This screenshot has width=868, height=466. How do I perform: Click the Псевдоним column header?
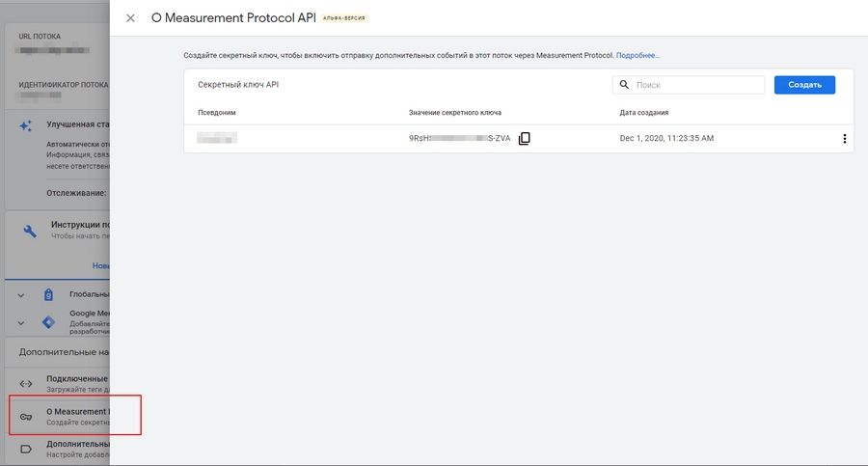click(216, 113)
